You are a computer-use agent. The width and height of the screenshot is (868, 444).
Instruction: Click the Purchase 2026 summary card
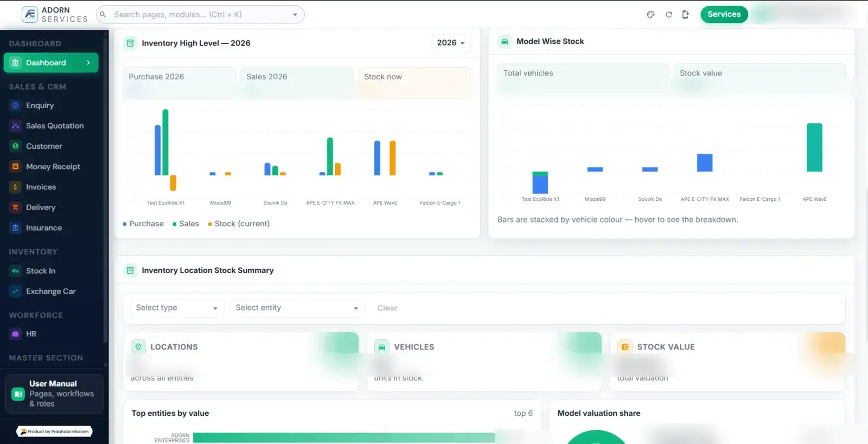point(179,83)
